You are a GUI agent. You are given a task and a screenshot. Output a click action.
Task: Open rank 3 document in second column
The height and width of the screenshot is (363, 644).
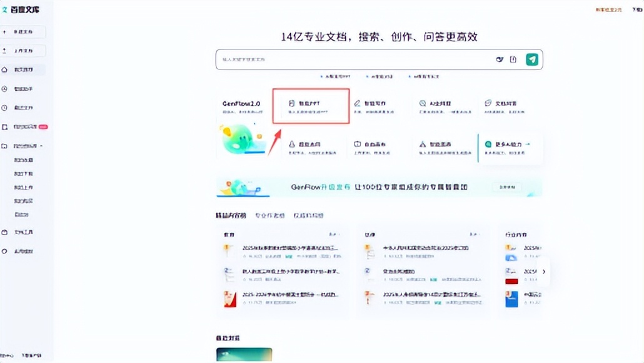[431, 294]
